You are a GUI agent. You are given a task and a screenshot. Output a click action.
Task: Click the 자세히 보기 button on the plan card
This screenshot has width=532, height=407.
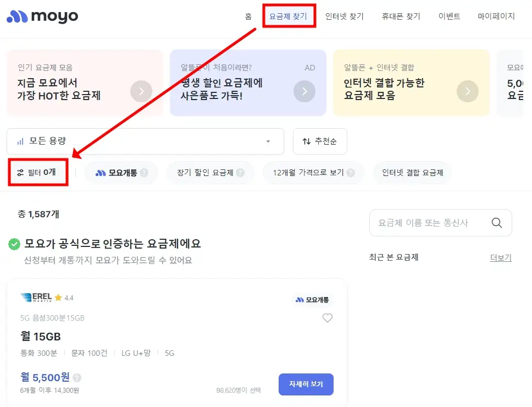(306, 384)
